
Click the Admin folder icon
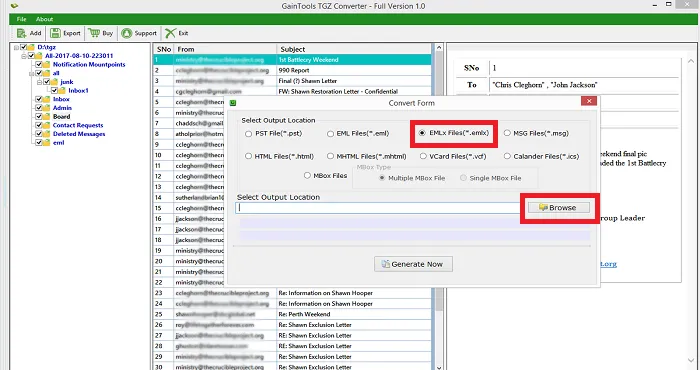47,108
